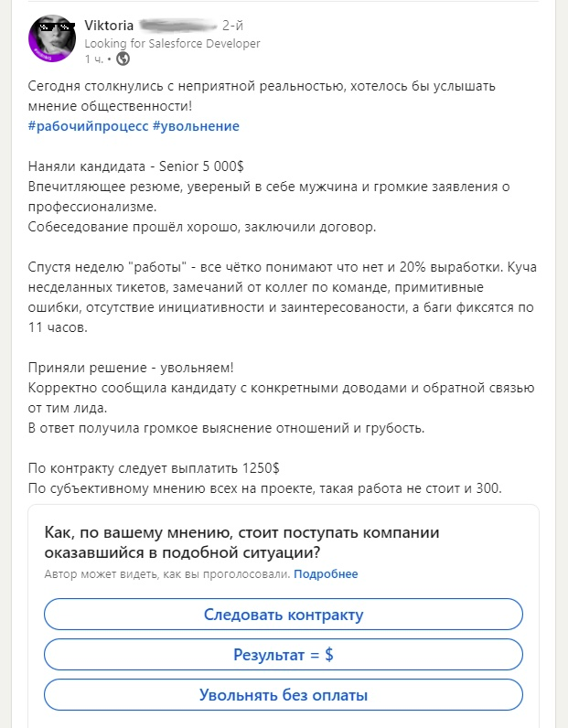
Task: Click the line "Приняли решение - увольняем!"
Action: point(131,368)
